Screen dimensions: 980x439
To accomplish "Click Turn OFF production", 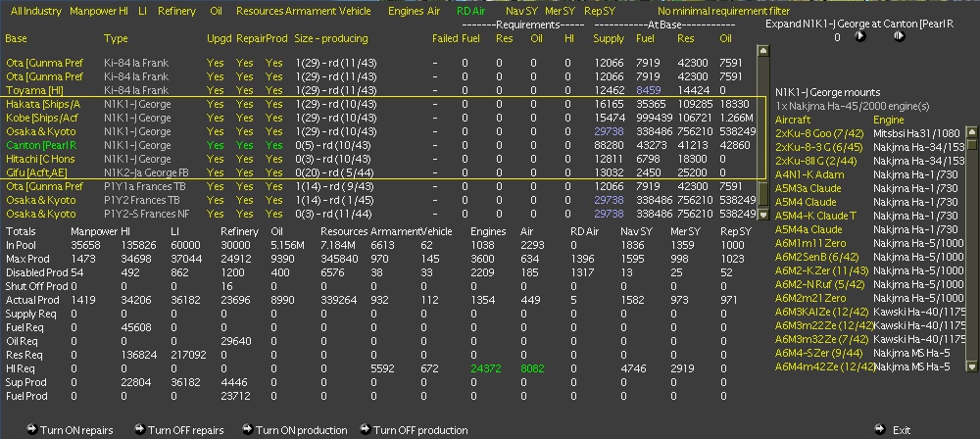I will (415, 430).
